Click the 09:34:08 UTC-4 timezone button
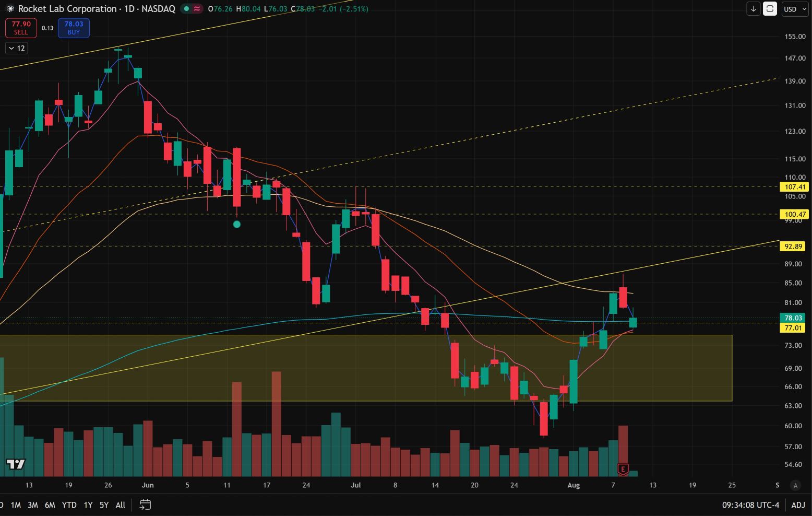The height and width of the screenshot is (516, 812). (x=750, y=505)
